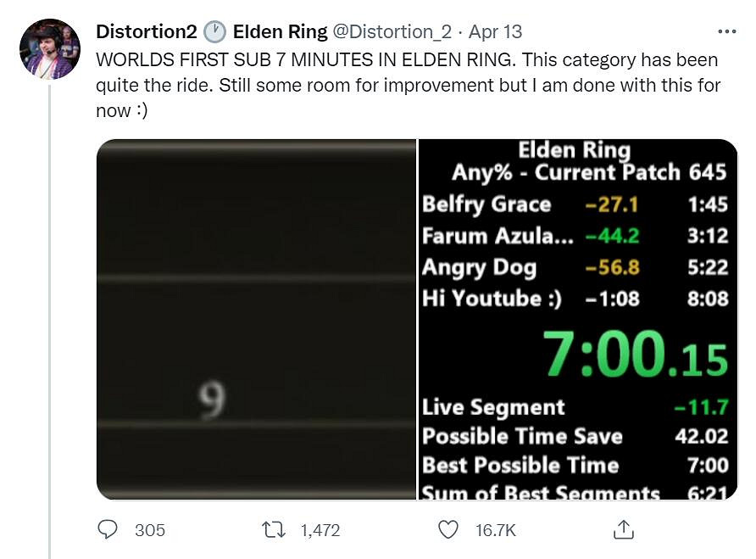The width and height of the screenshot is (756, 559).
Task: Click the 305 replies count
Action: point(149,530)
